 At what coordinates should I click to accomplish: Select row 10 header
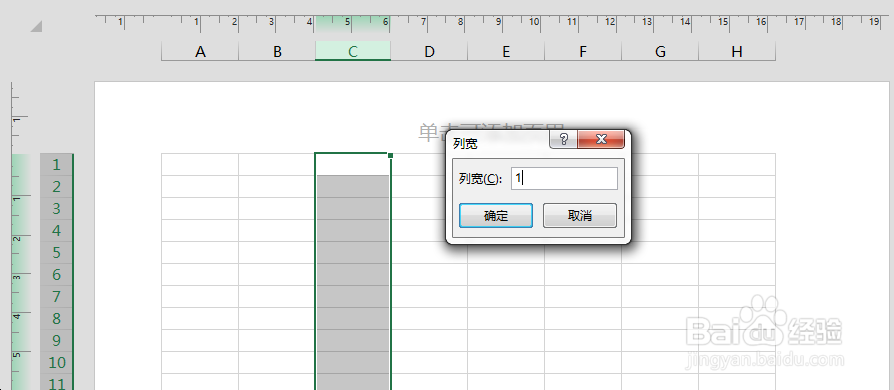click(x=56, y=363)
